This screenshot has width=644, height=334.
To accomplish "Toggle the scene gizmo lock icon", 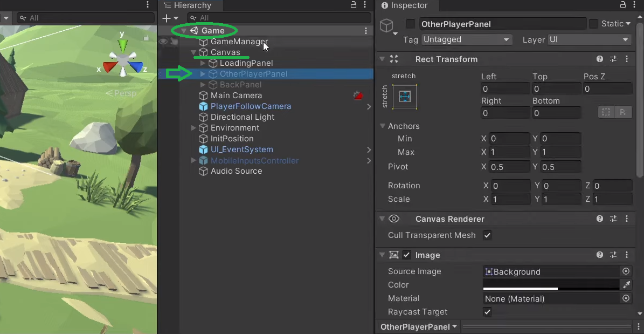I will (x=146, y=38).
